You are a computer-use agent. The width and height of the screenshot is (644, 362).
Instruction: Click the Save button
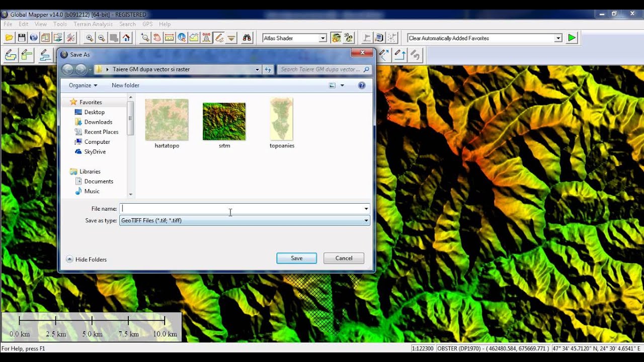coord(296,258)
